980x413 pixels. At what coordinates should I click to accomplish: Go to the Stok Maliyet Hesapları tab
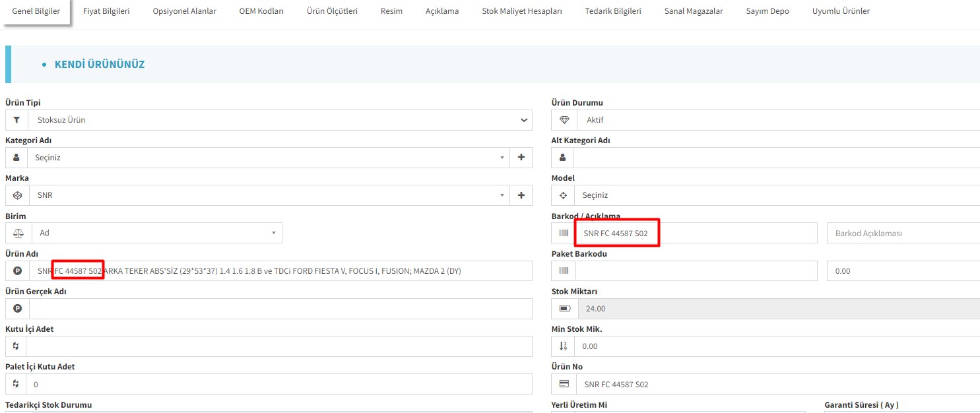[x=522, y=11]
